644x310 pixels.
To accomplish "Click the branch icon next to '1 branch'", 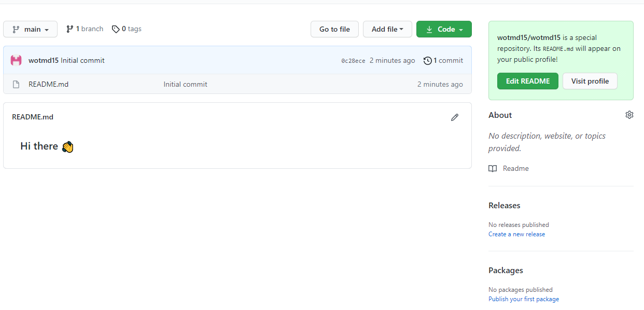I will (69, 29).
